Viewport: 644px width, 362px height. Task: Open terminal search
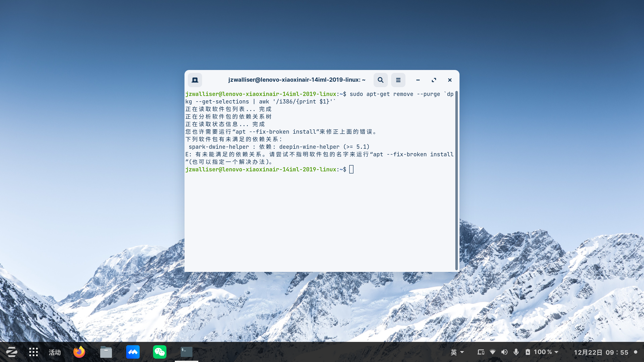coord(380,80)
